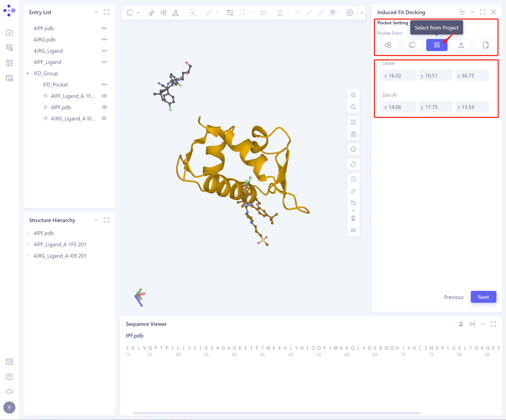506x420 pixels.
Task: Click the camera snapshot icon in viewer sidebar
Action: pyautogui.click(x=353, y=134)
